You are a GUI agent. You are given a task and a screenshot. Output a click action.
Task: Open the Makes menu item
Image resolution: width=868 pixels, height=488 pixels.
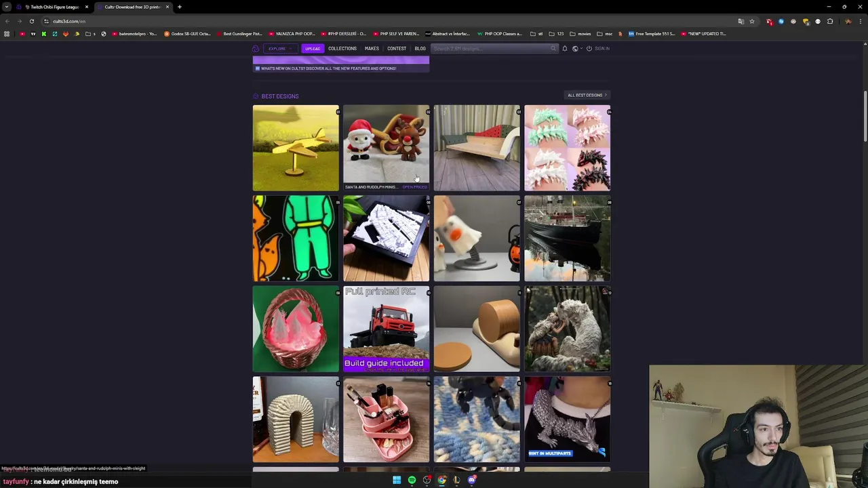point(372,49)
